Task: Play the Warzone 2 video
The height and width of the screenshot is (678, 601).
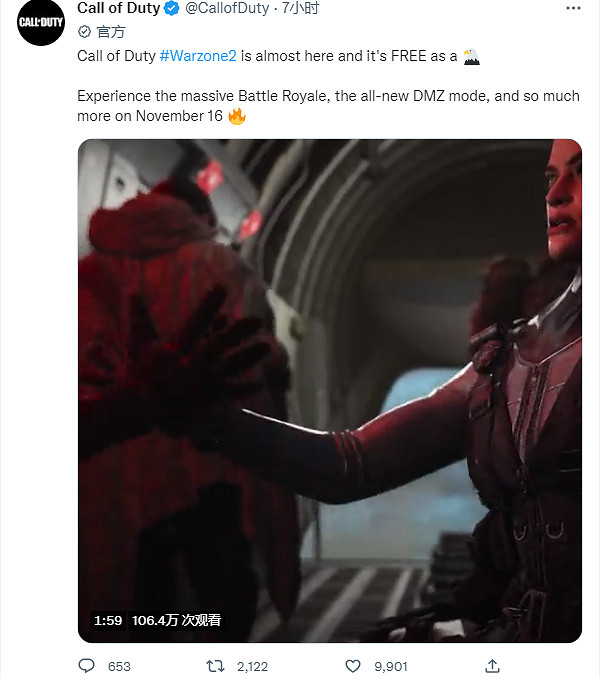Action: (330, 391)
